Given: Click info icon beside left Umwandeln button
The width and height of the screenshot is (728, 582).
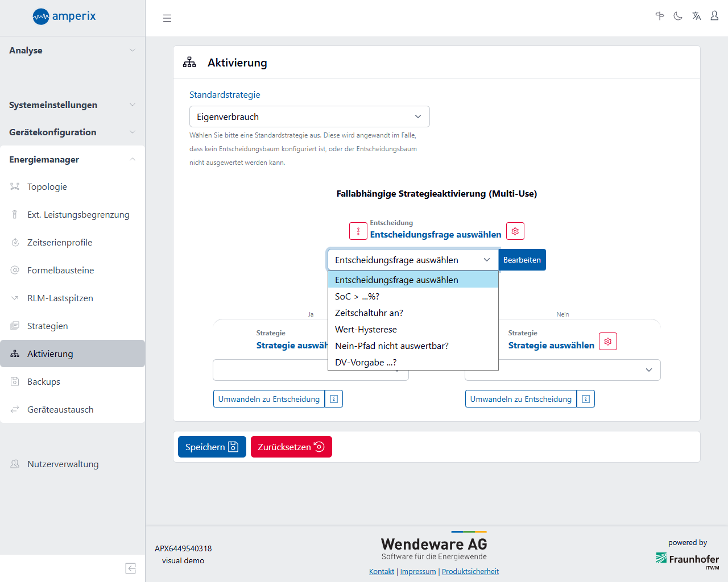Looking at the screenshot, I should point(334,399).
